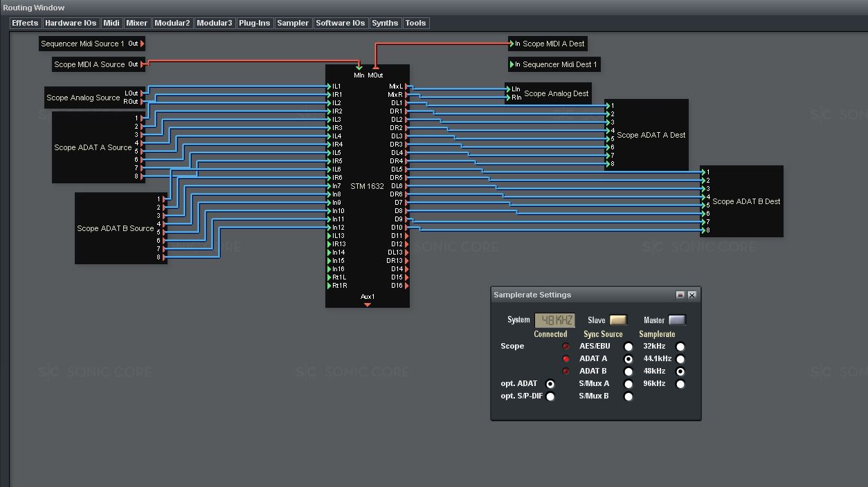Choose 32kHz samplerate

(680, 347)
